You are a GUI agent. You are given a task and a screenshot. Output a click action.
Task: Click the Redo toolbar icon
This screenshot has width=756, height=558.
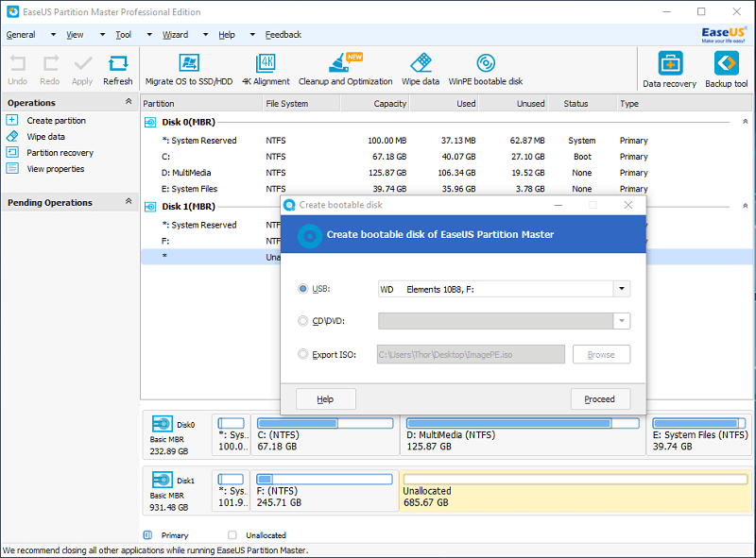pos(50,63)
